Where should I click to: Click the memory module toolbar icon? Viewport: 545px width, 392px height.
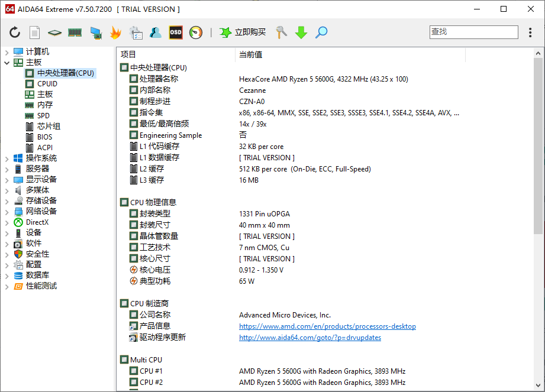[75, 33]
